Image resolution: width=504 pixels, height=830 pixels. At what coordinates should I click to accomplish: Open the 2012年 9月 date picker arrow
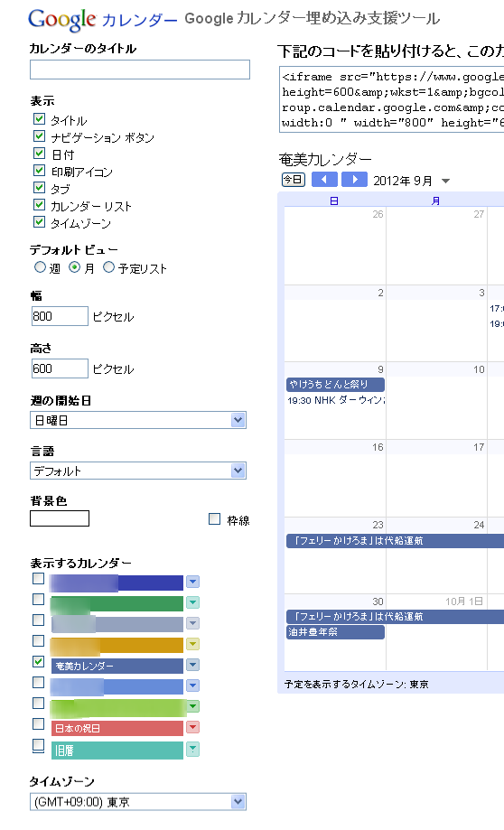pyautogui.click(x=446, y=181)
